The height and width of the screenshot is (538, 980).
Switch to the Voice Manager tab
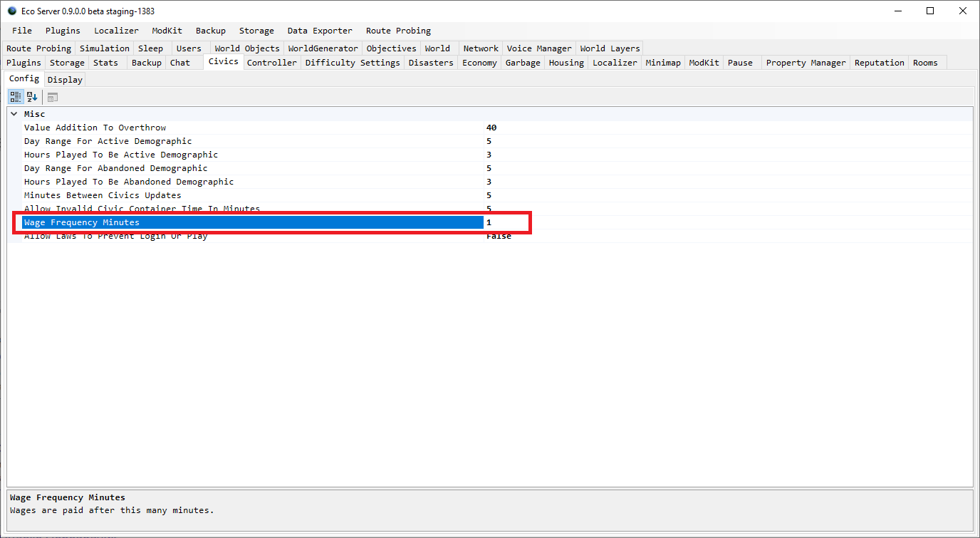click(539, 48)
